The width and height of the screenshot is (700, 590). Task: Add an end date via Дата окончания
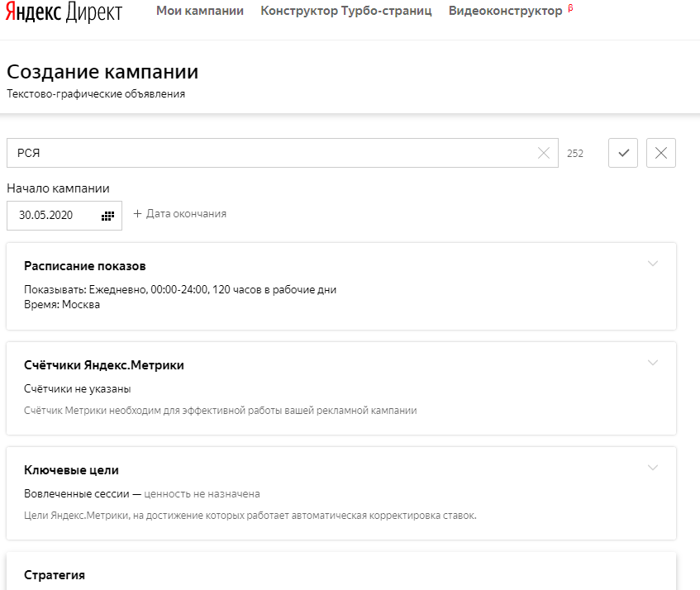pos(180,213)
